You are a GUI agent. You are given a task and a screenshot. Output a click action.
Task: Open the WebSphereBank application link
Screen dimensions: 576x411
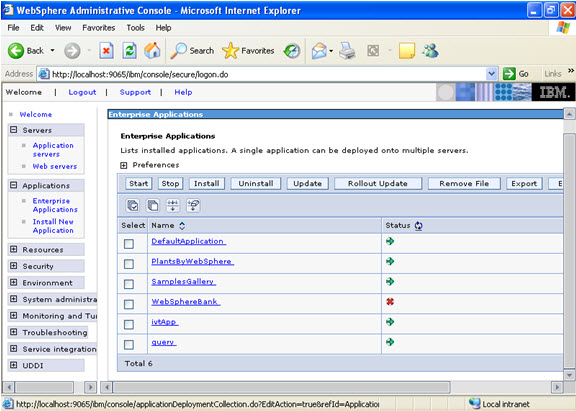(185, 302)
